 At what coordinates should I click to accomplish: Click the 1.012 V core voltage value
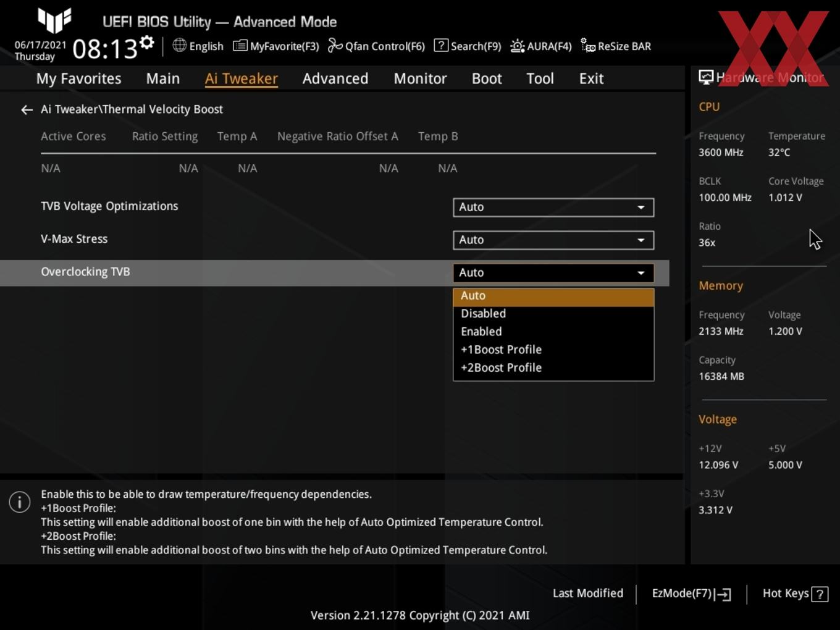pos(785,198)
